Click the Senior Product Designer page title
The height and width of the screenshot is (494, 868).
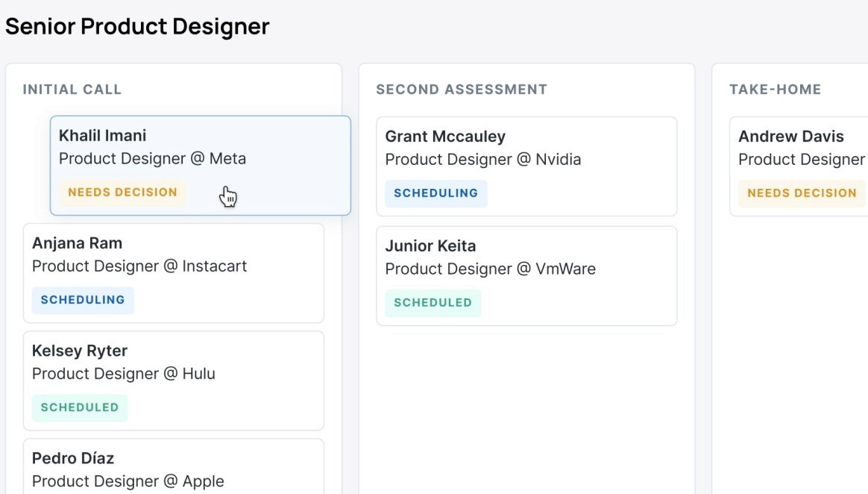coord(137,27)
